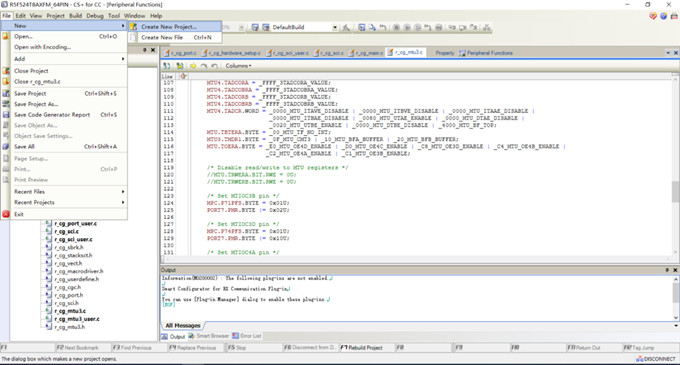This screenshot has width=680, height=365.
Task: Click first refresh icon in editor toolbar
Action: [x=167, y=66]
